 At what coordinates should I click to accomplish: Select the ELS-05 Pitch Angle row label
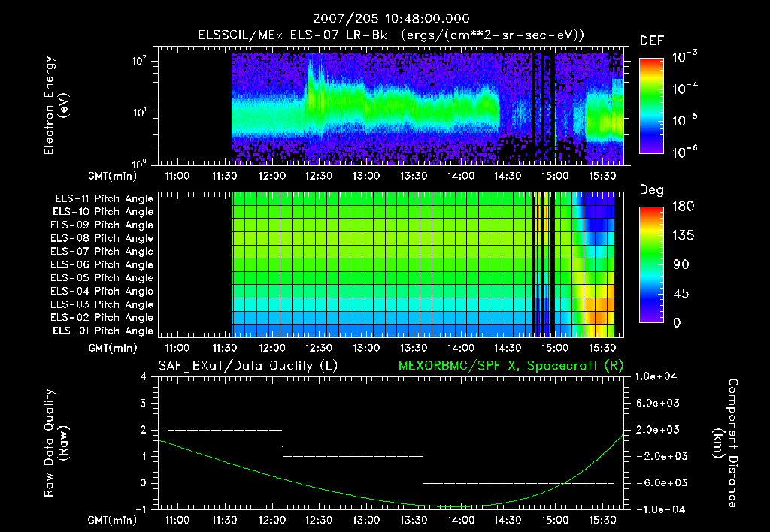[102, 278]
